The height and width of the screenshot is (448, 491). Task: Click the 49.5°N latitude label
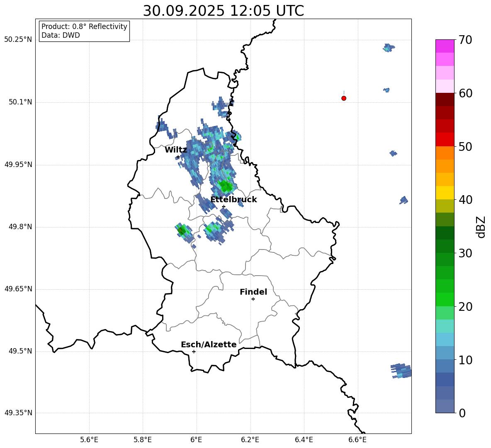click(x=21, y=351)
